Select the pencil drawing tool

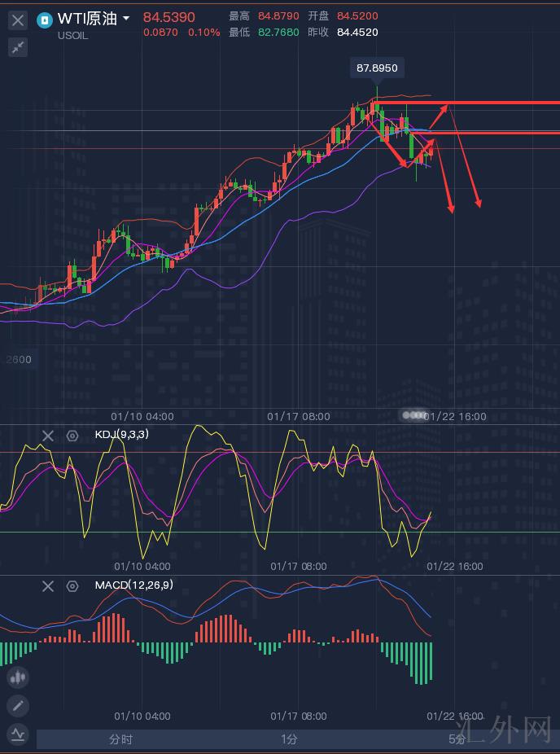[18, 705]
